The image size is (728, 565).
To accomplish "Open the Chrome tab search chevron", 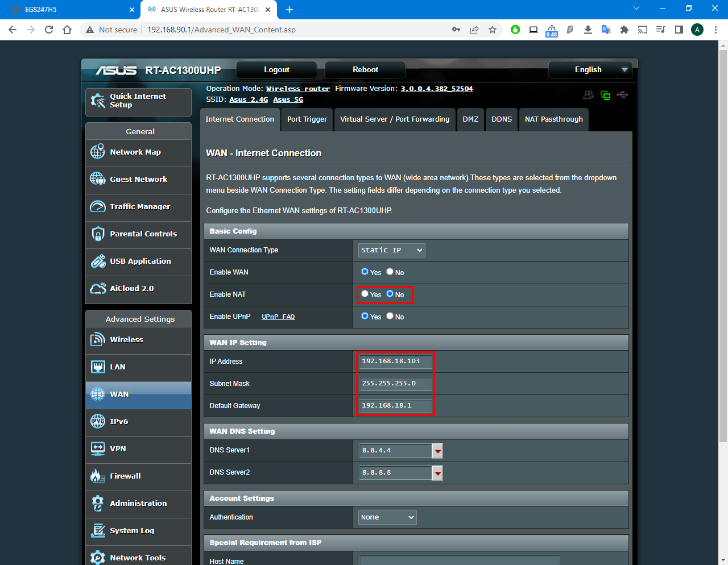I will (x=636, y=9).
